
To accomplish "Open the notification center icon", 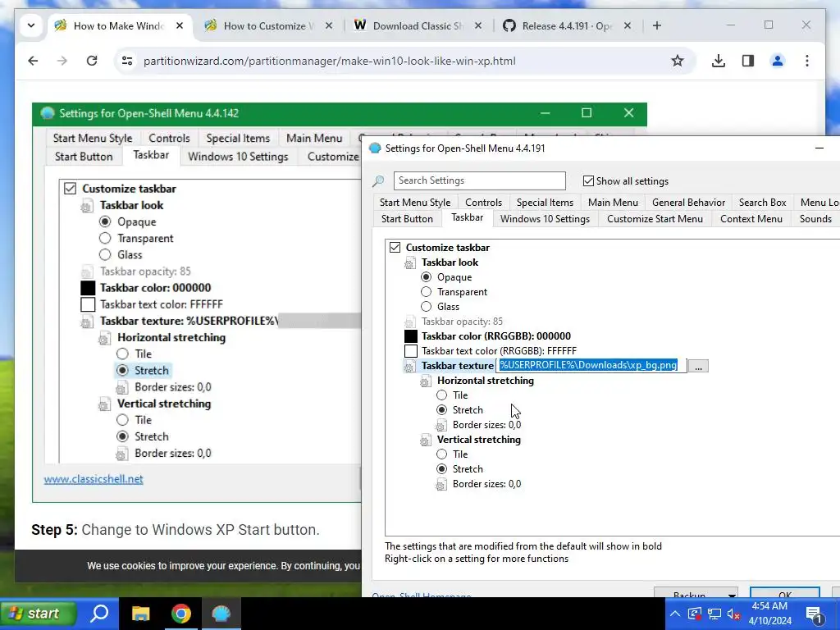I will [x=815, y=614].
